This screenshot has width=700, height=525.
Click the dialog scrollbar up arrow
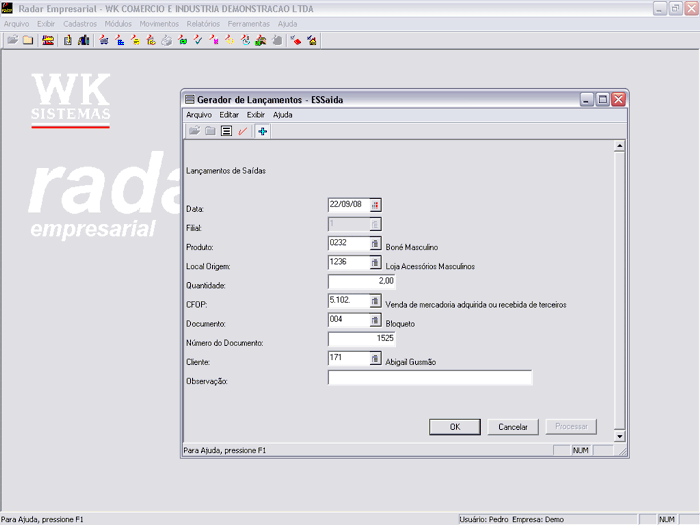619,147
